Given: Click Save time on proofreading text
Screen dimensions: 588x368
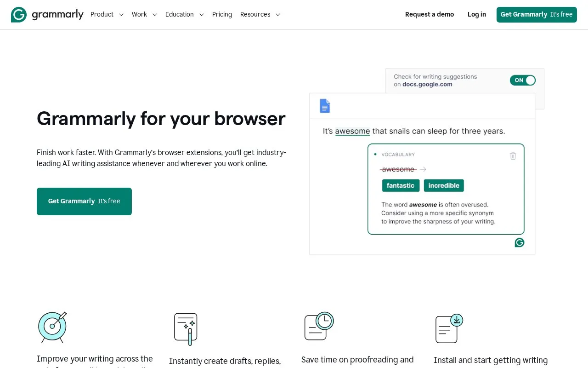Looking at the screenshot, I should click(x=357, y=360).
